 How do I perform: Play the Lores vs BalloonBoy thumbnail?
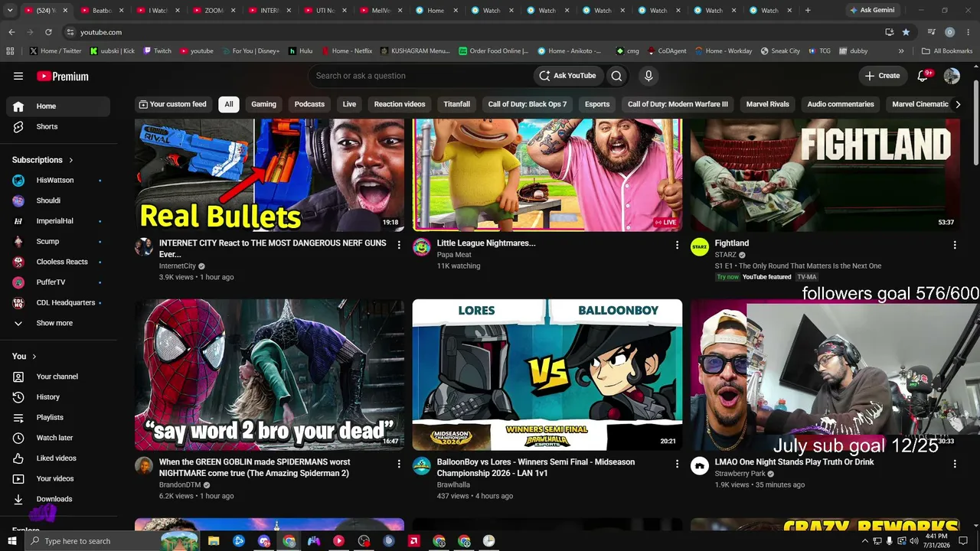coord(547,374)
